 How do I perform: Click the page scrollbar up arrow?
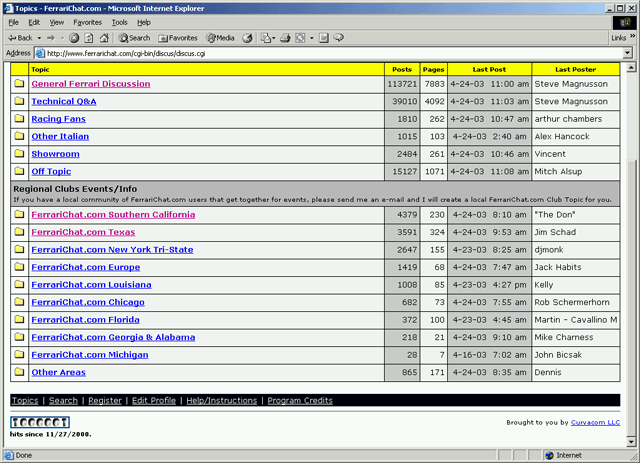pyautogui.click(x=631, y=67)
